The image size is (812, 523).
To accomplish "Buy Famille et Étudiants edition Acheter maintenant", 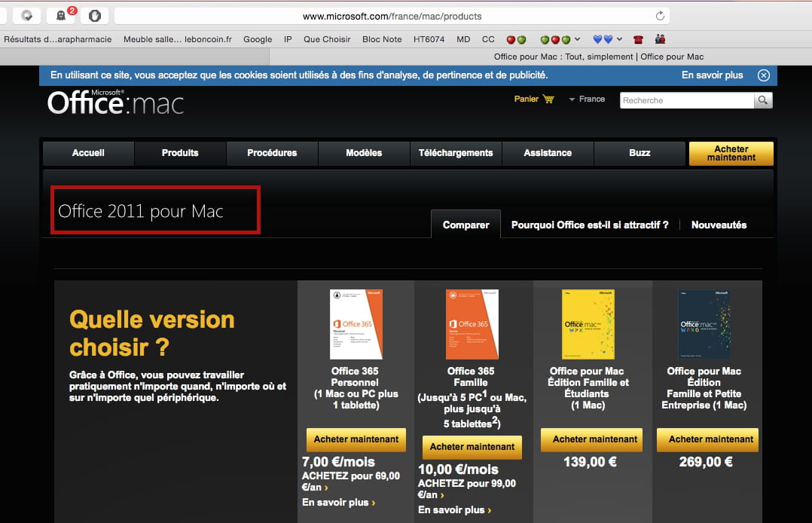I will [x=592, y=439].
